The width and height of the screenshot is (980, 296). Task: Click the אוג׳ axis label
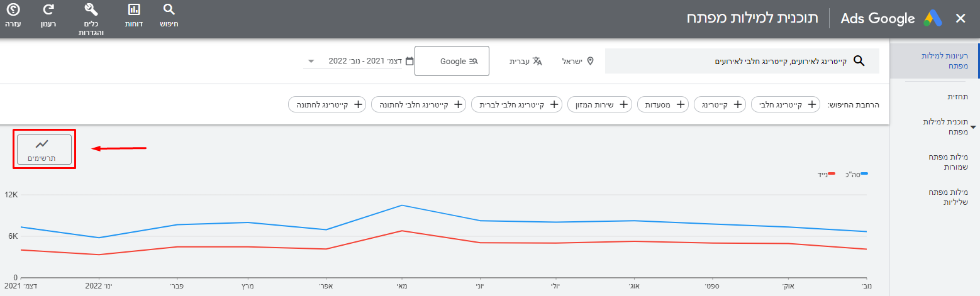click(634, 286)
